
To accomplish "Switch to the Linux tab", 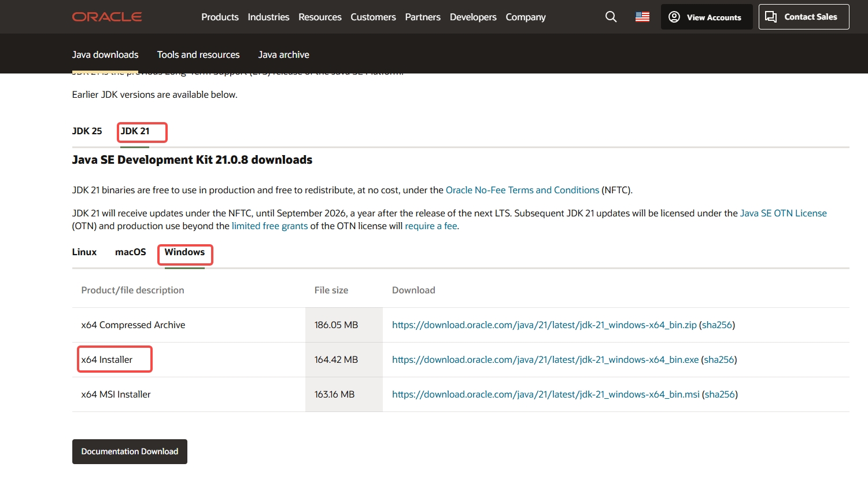I will click(84, 252).
